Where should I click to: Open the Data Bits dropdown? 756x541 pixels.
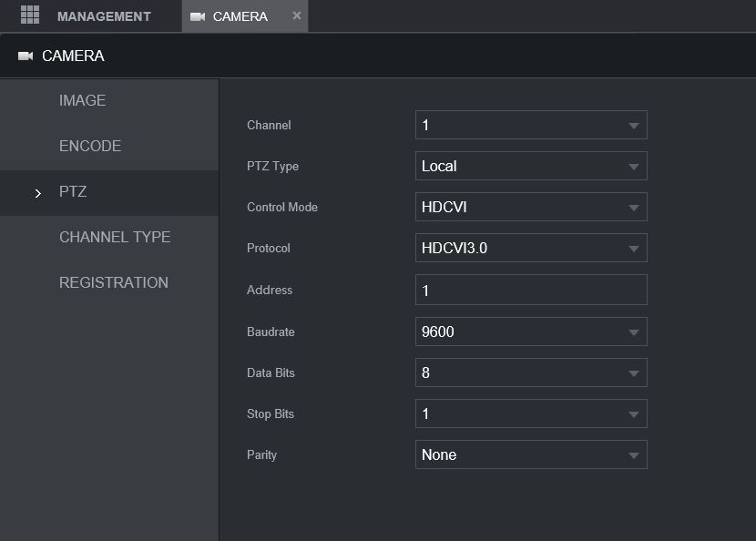click(x=531, y=373)
